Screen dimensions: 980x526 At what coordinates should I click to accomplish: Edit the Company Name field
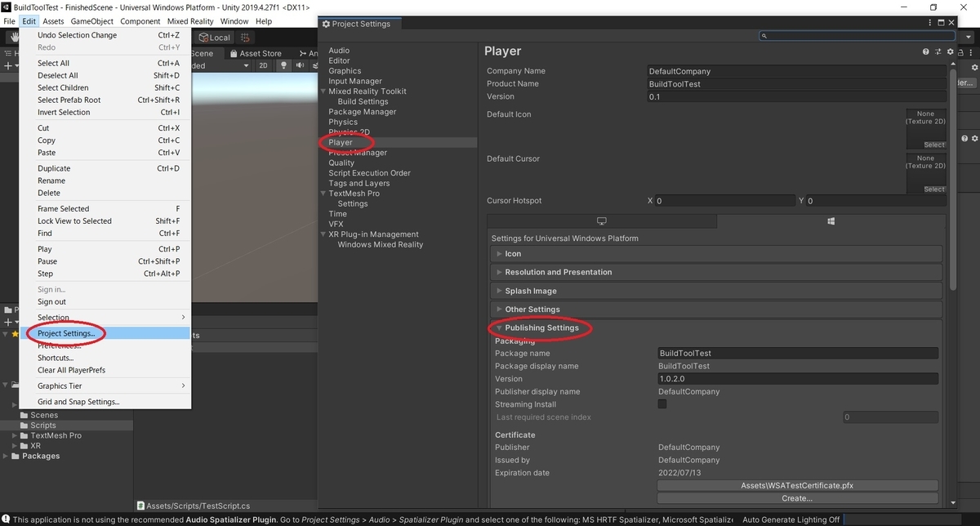point(796,71)
